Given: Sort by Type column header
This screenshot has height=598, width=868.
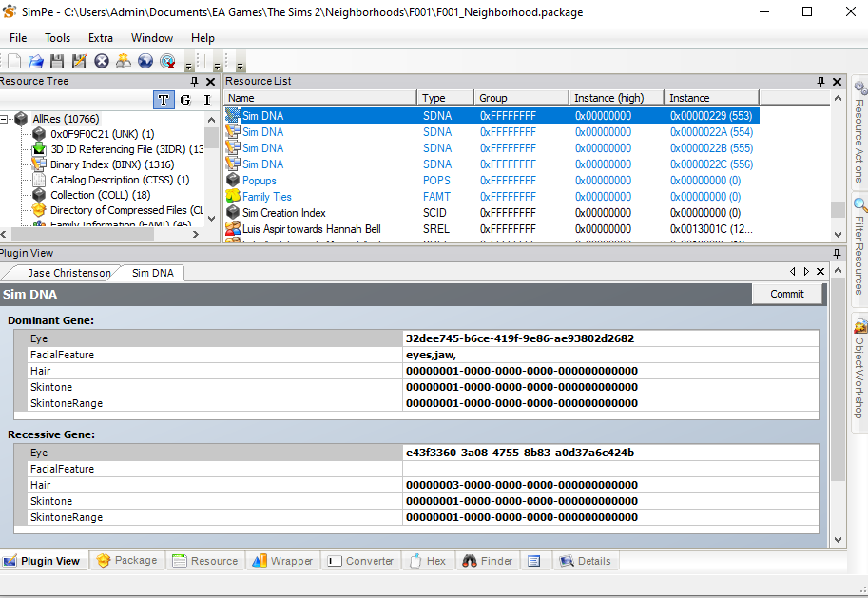Looking at the screenshot, I should pos(445,98).
